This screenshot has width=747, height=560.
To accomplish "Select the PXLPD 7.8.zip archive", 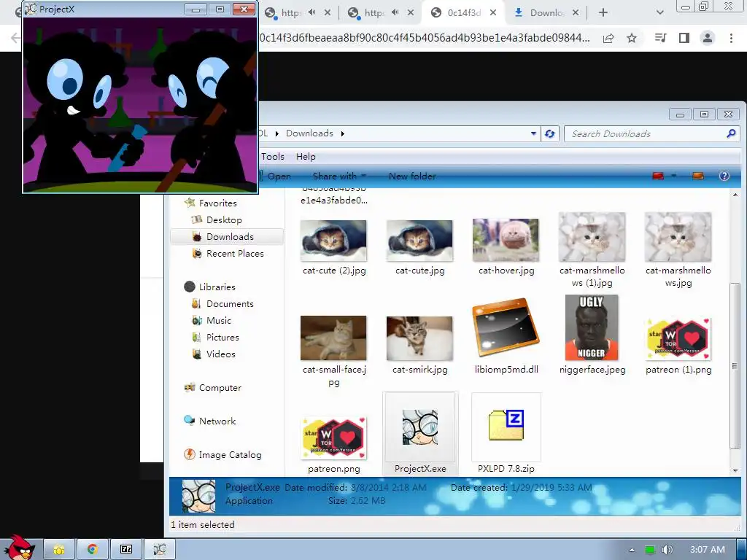I will [506, 425].
